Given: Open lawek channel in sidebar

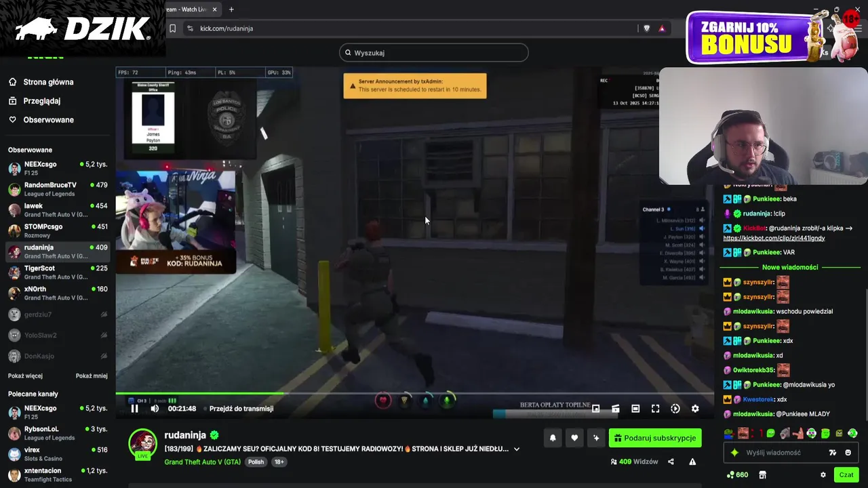Looking at the screenshot, I should click(x=58, y=210).
